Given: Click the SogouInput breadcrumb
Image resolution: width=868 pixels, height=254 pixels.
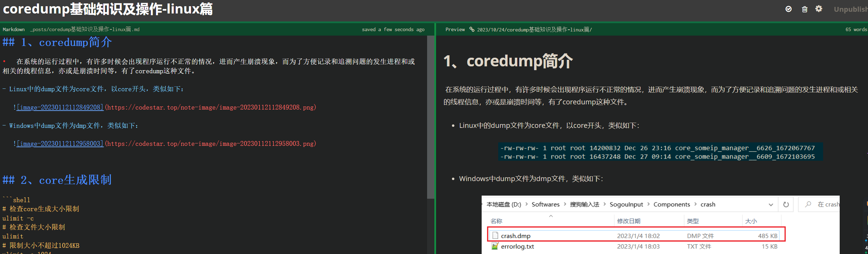Looking at the screenshot, I should (x=626, y=205).
